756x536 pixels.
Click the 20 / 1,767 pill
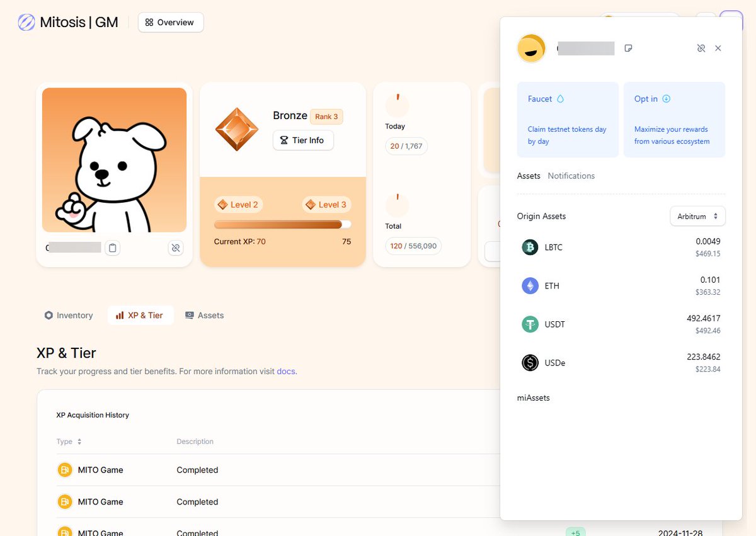click(406, 146)
